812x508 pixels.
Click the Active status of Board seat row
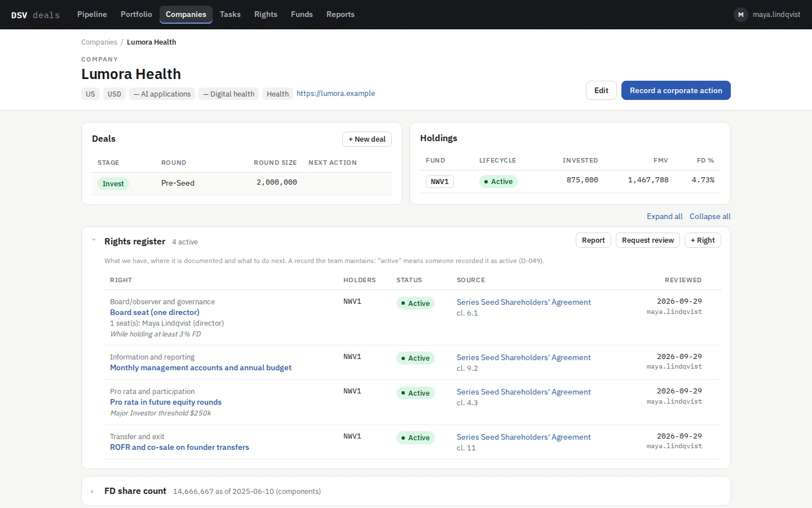click(416, 304)
